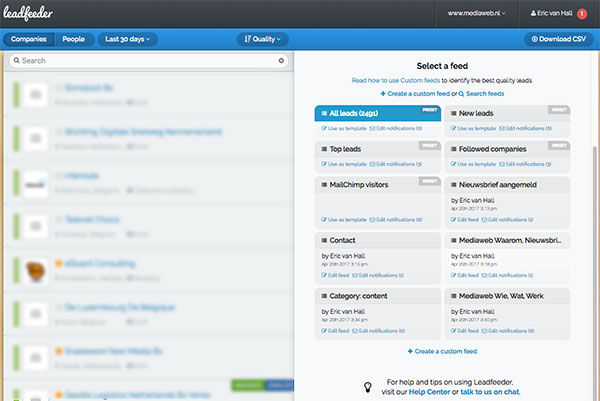Image resolution: width=600 pixels, height=401 pixels.
Task: Click the magnifier icon in search box
Action: (x=16, y=60)
